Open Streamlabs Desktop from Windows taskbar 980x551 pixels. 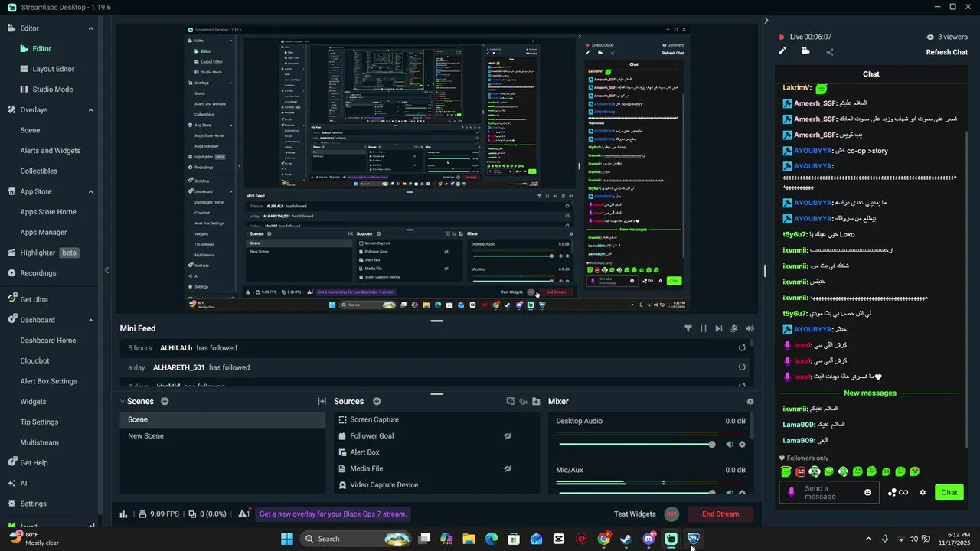point(671,539)
